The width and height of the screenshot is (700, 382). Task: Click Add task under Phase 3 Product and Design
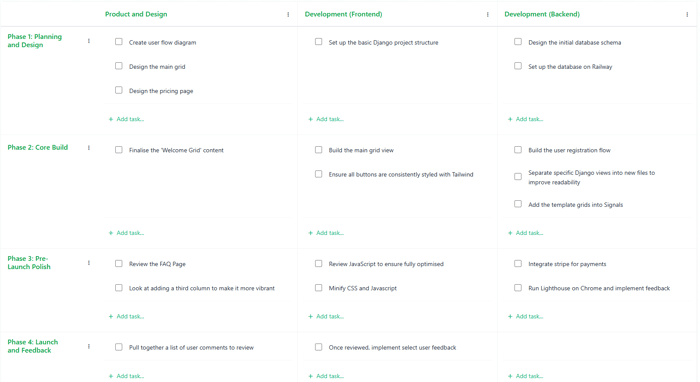click(x=126, y=316)
